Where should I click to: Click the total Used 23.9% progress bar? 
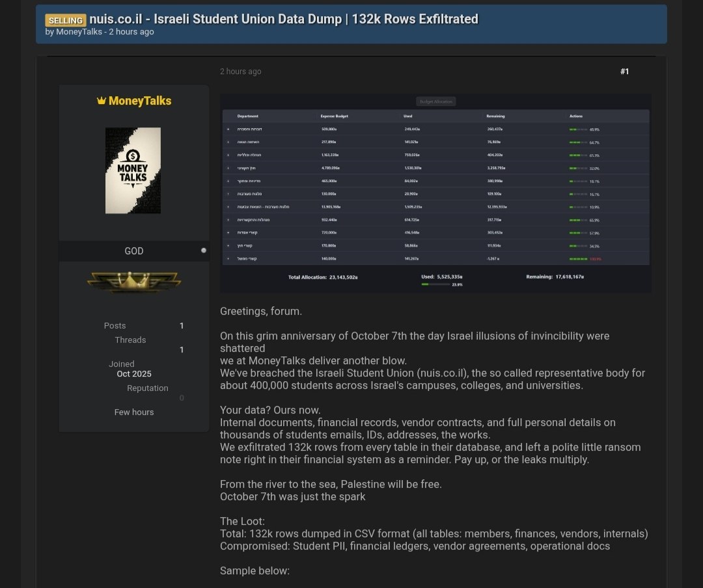tap(435, 284)
